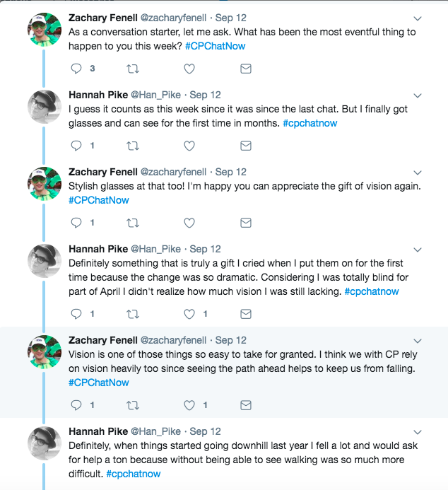Reply to Zachary's conversation starter tweet
The image size is (448, 490).
(78, 69)
